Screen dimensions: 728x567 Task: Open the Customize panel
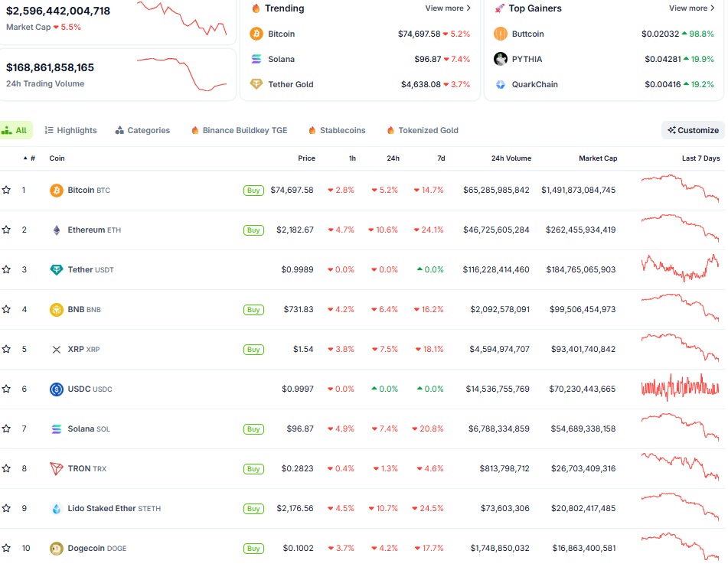(x=692, y=130)
